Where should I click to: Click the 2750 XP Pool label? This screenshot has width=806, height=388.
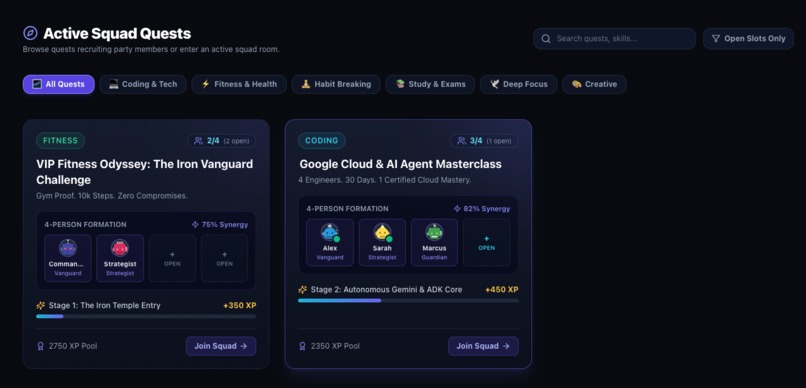click(73, 346)
